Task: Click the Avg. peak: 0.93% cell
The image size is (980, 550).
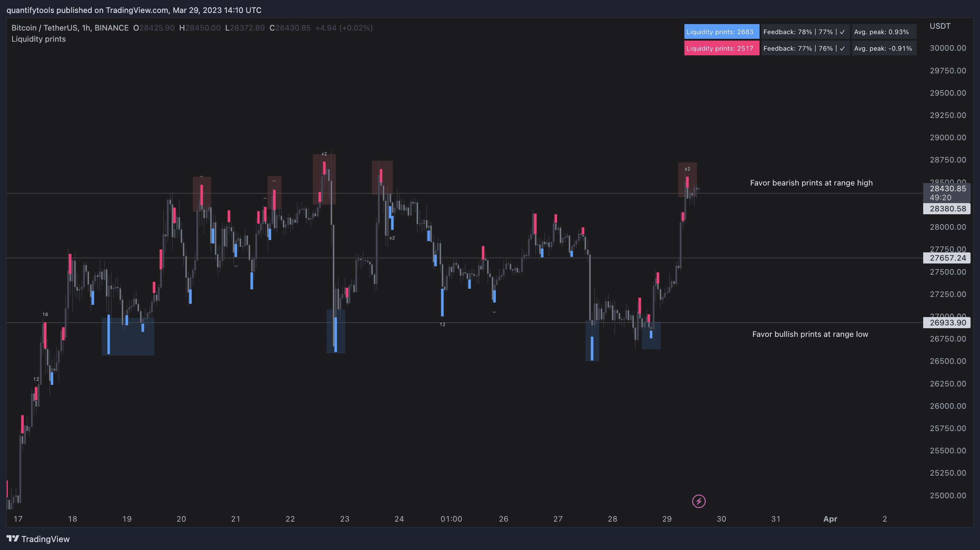Action: tap(883, 32)
